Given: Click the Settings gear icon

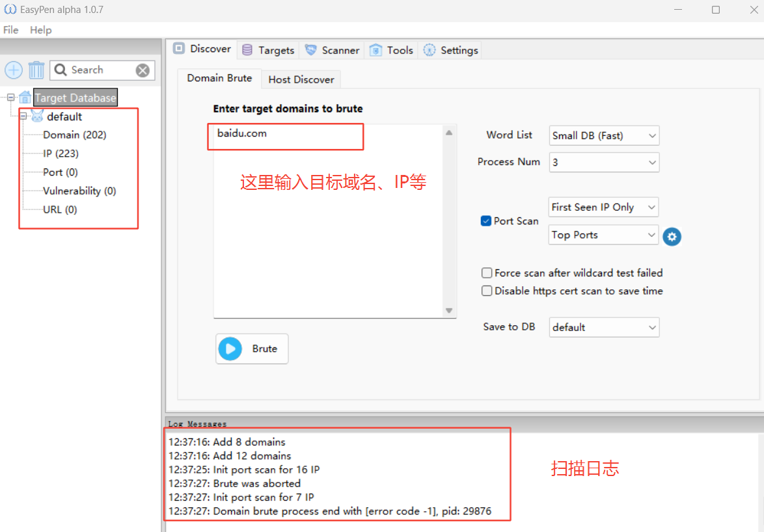Looking at the screenshot, I should coord(430,50).
